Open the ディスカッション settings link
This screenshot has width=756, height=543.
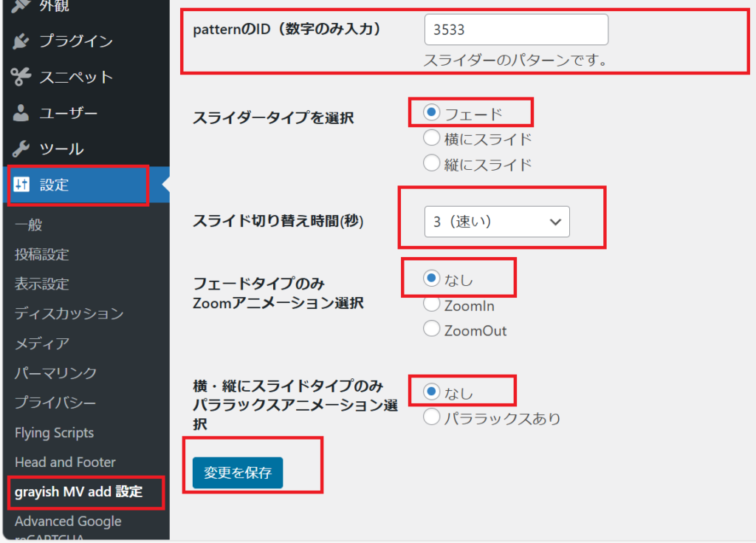(69, 313)
